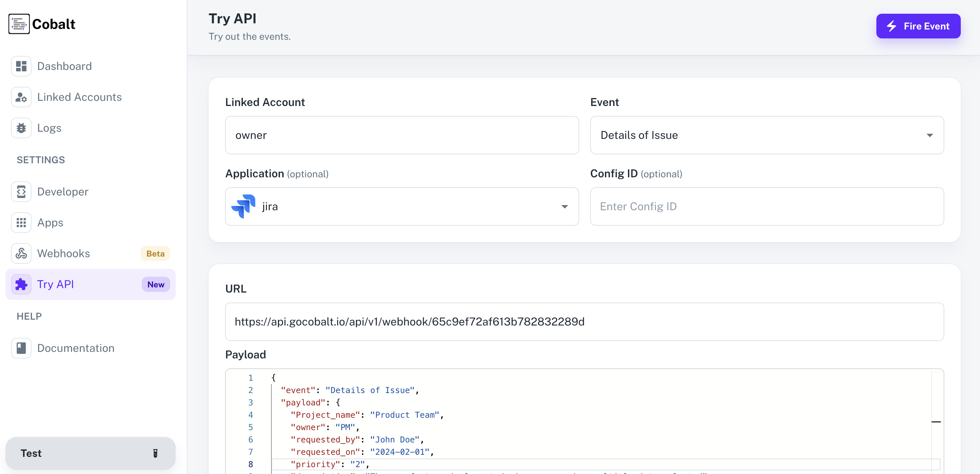Click the Linked Accounts person-gear icon
The width and height of the screenshot is (980, 474).
coord(21,97)
